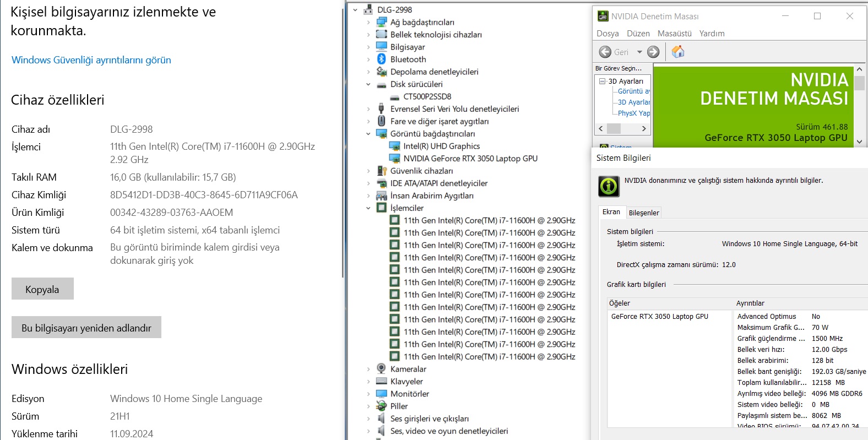The image size is (868, 440).
Task: Switch to the Bileşenler tab
Action: pyautogui.click(x=644, y=213)
